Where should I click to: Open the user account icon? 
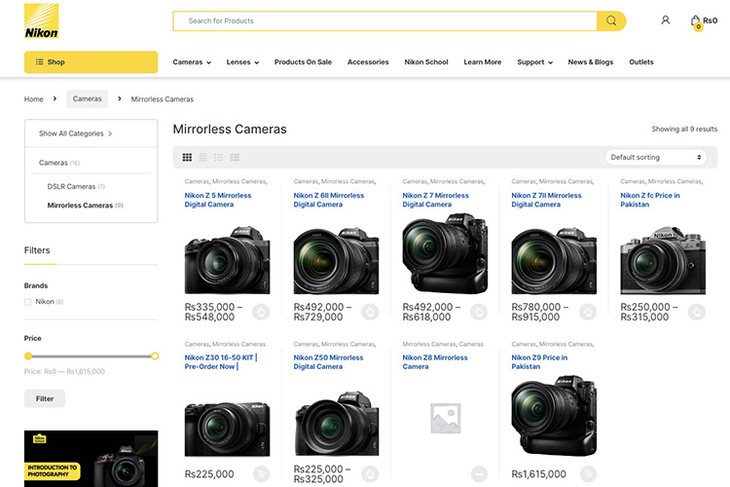tap(666, 20)
